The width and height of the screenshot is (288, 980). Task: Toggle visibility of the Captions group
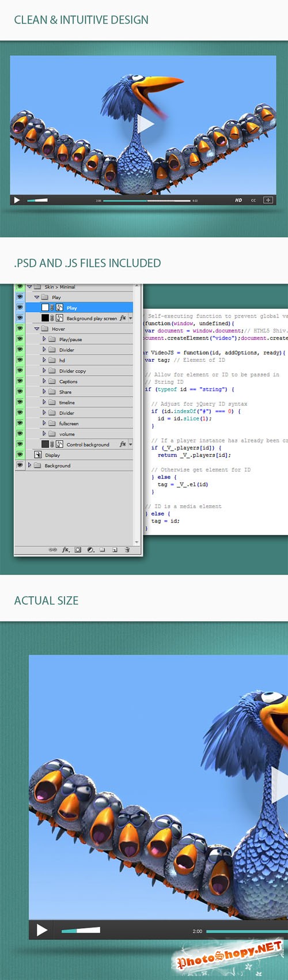[20, 381]
